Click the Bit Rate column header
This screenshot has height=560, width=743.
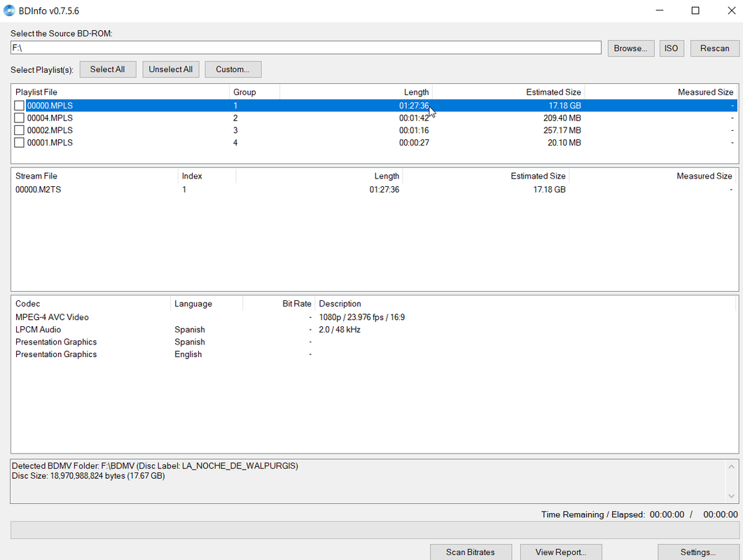point(279,304)
